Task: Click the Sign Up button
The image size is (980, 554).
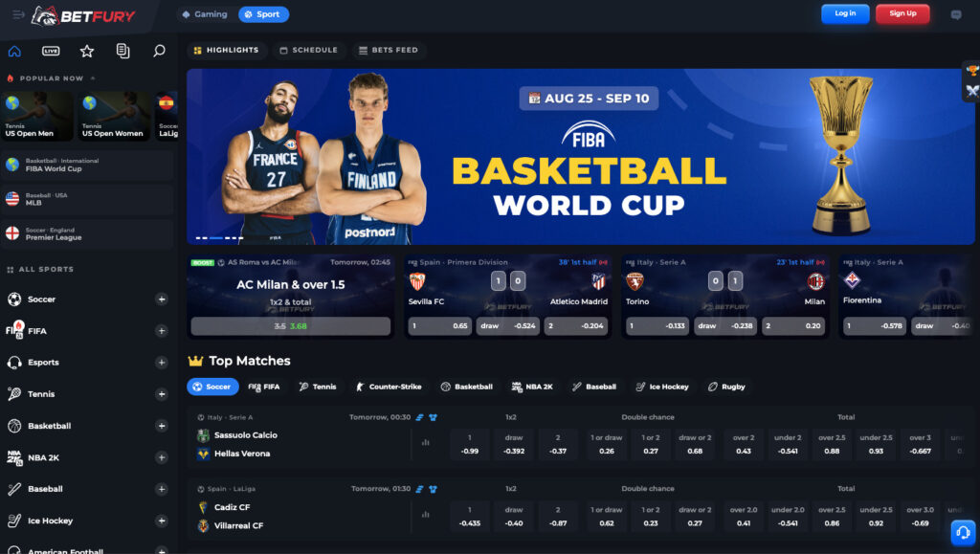Action: [902, 13]
